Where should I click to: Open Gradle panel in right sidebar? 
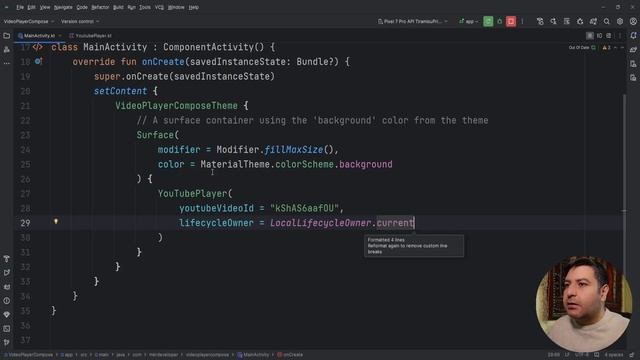(633, 50)
